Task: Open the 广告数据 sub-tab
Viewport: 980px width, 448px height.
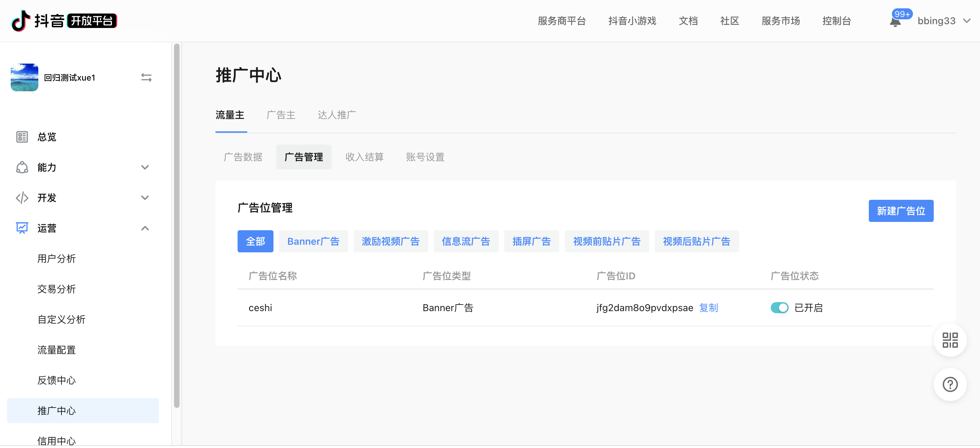Action: coord(243,157)
